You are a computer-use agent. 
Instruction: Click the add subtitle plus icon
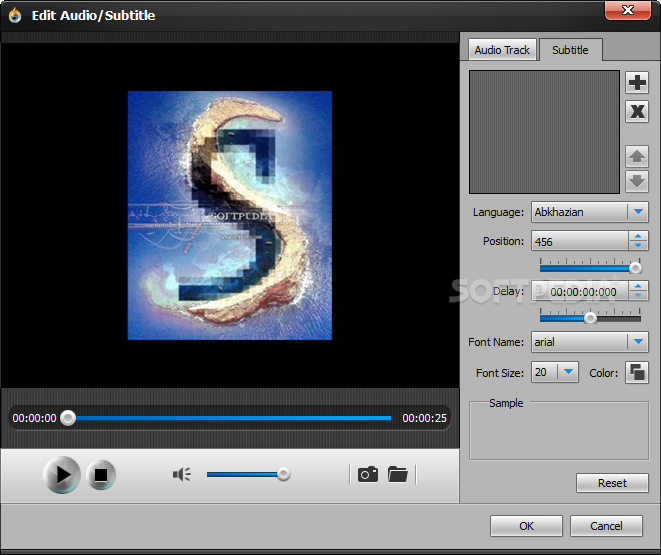[637, 83]
